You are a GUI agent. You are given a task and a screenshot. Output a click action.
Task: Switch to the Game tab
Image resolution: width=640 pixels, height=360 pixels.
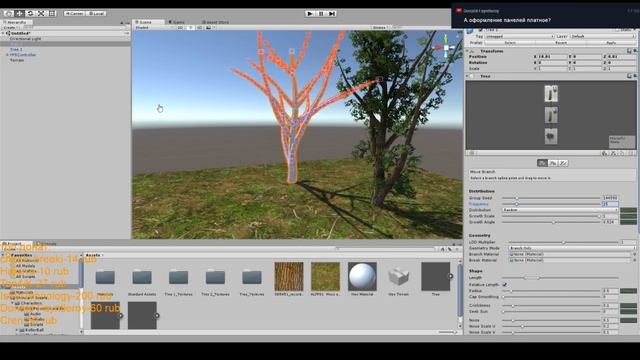177,22
